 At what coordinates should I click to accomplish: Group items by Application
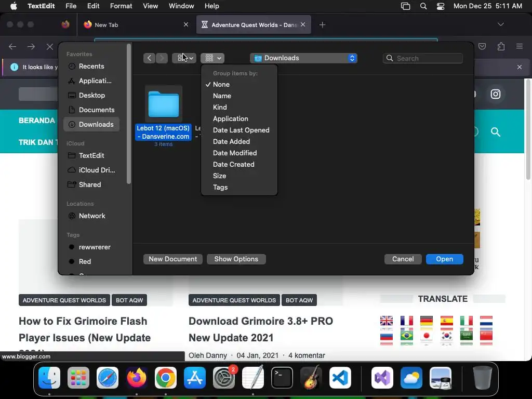(x=239, y=119)
